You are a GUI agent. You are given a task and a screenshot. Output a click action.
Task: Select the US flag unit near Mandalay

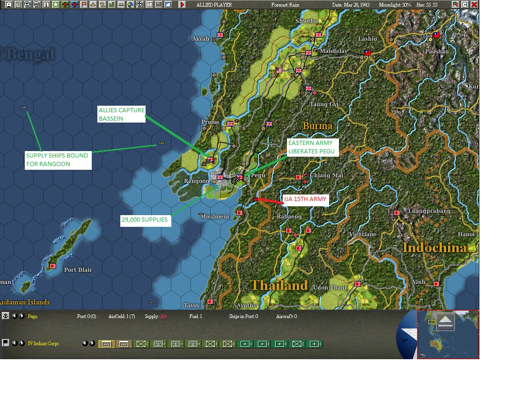click(x=279, y=71)
